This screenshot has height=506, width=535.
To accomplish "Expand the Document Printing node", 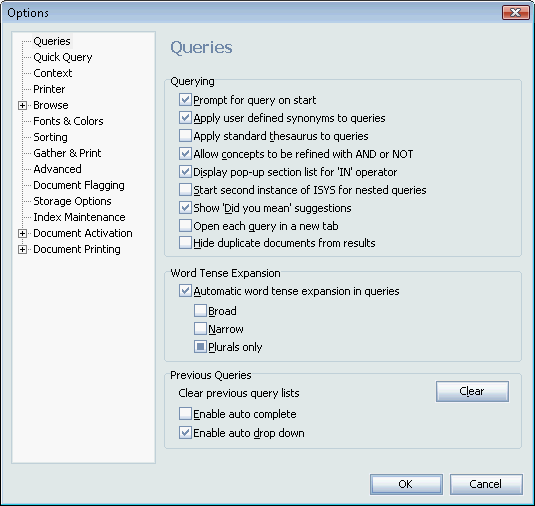I will [22, 249].
